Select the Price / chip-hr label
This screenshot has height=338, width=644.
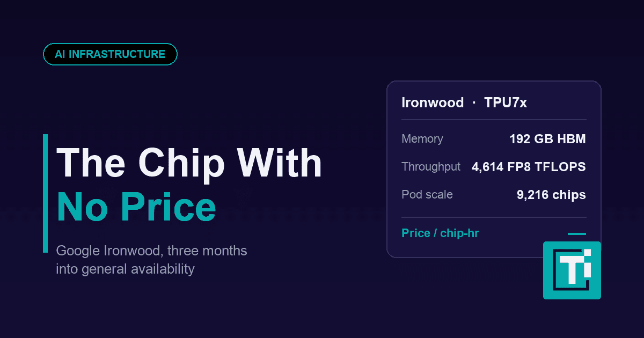coord(440,233)
